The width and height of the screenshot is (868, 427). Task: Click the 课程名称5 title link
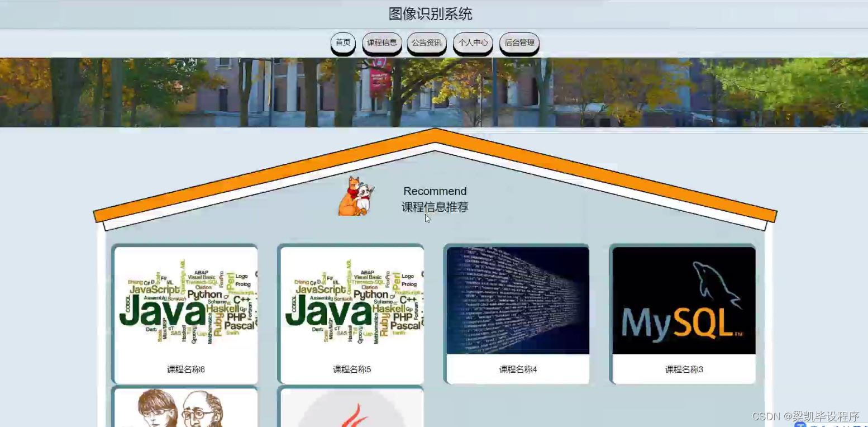pyautogui.click(x=350, y=369)
